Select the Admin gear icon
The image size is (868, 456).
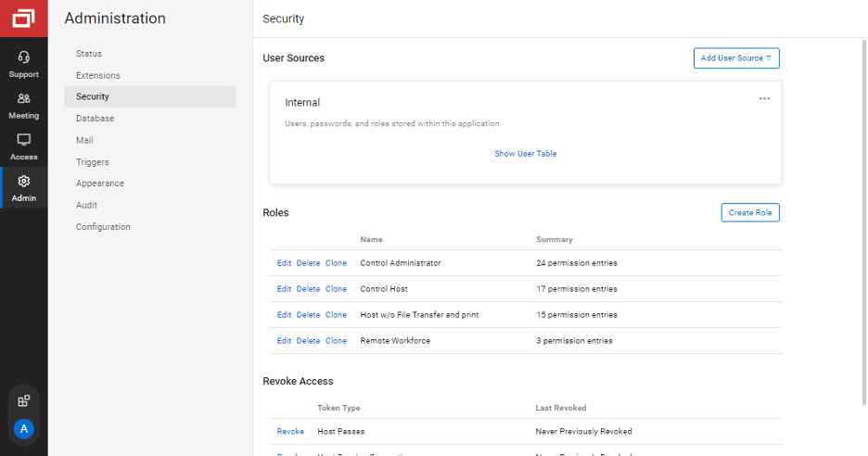[24, 182]
